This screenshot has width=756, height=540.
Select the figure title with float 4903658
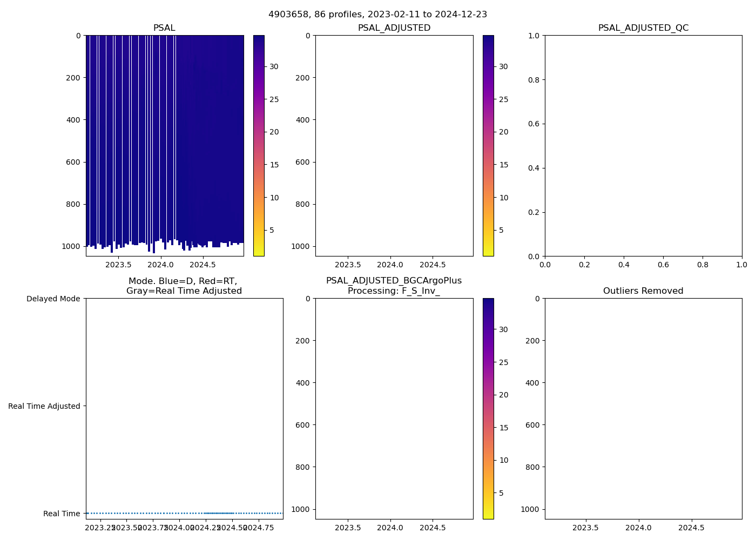click(377, 15)
